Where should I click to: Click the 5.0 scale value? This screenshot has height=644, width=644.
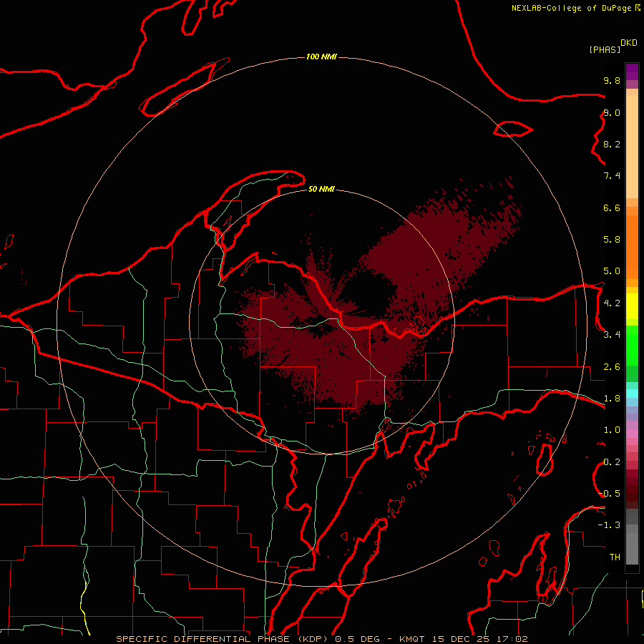point(612,271)
